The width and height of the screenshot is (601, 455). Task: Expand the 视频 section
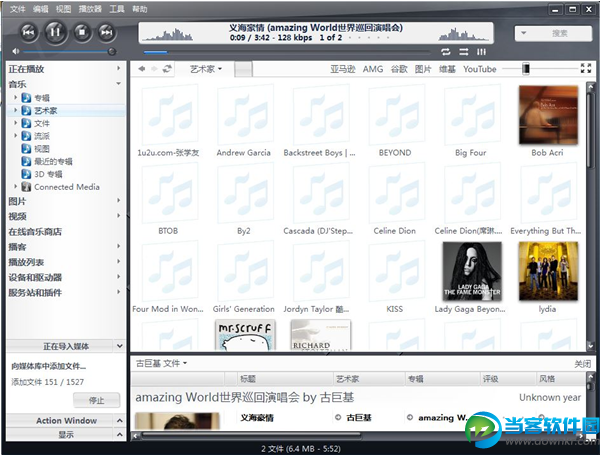pyautogui.click(x=118, y=216)
